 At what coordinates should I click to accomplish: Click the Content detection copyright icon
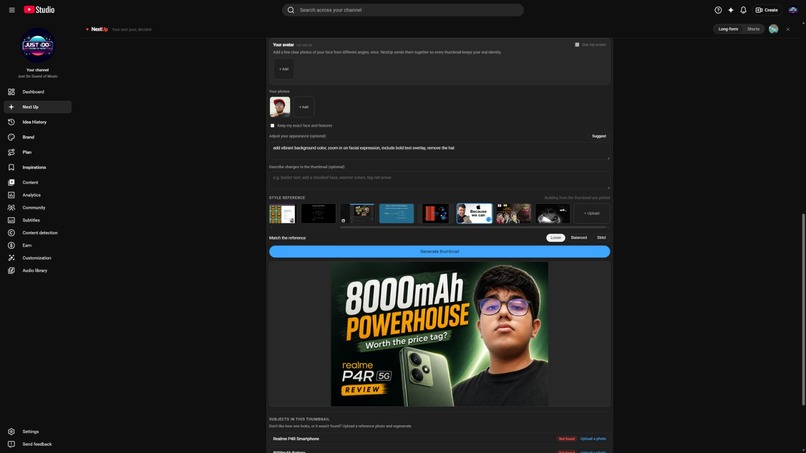tap(11, 233)
